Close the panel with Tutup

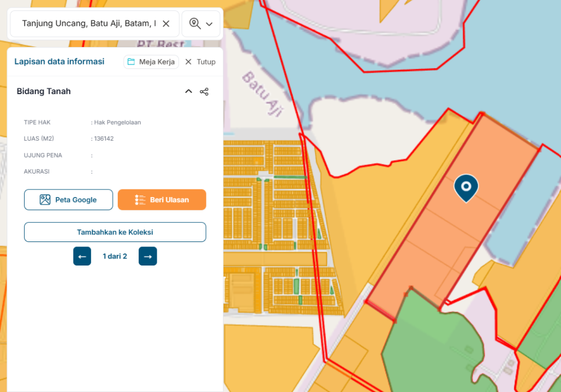(200, 62)
